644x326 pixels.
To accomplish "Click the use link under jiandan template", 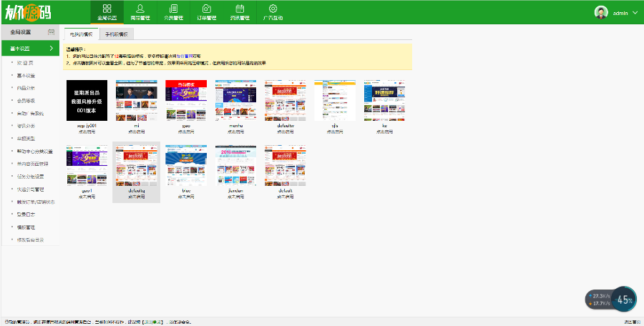I will point(235,195).
